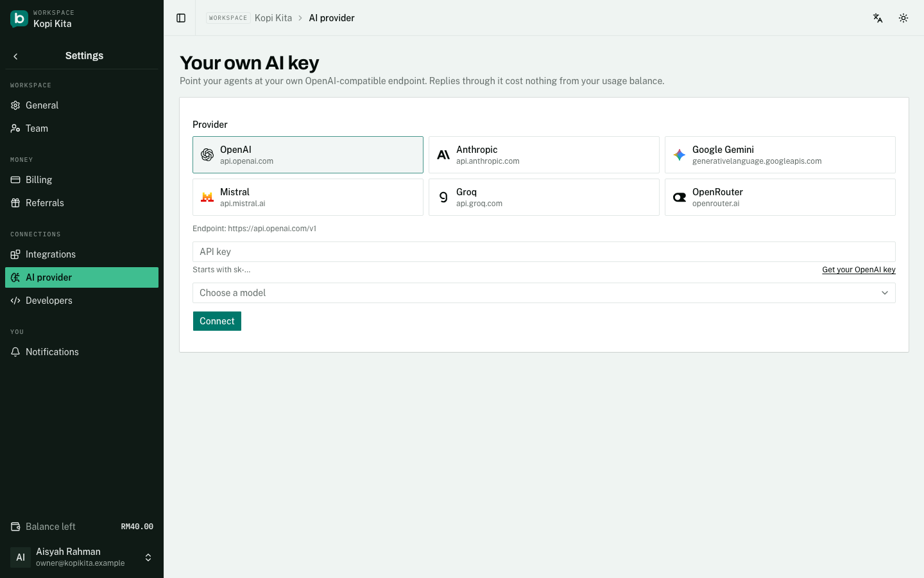
Task: Open the Integrations settings page
Action: point(81,254)
